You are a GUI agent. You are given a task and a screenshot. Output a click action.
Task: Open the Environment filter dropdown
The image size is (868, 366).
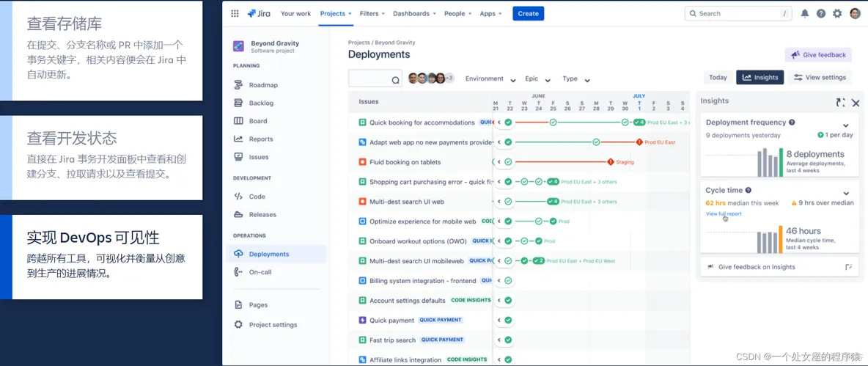coord(490,79)
